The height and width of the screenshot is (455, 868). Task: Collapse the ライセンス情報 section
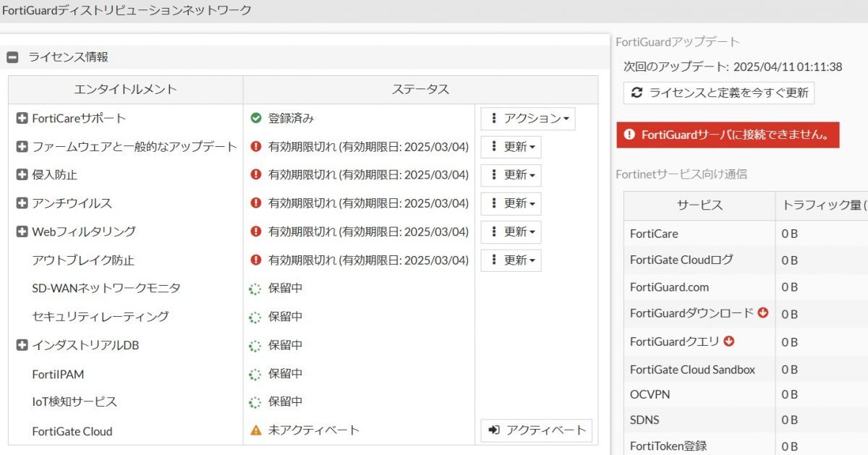[x=12, y=57]
